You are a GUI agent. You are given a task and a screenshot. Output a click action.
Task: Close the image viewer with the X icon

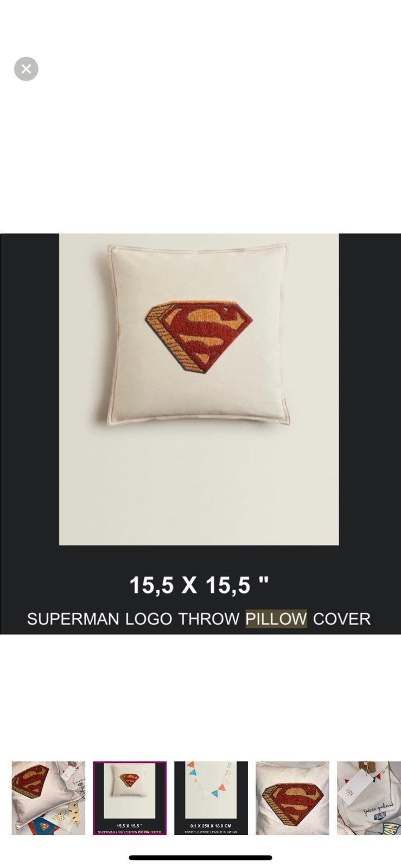pos(26,69)
